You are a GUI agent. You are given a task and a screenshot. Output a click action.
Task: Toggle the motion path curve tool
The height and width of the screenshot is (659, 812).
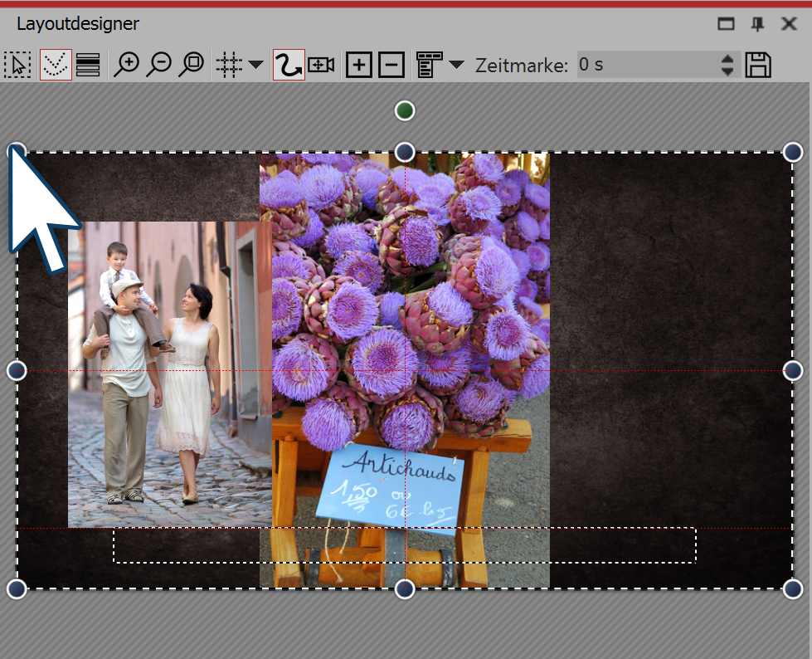tap(290, 64)
